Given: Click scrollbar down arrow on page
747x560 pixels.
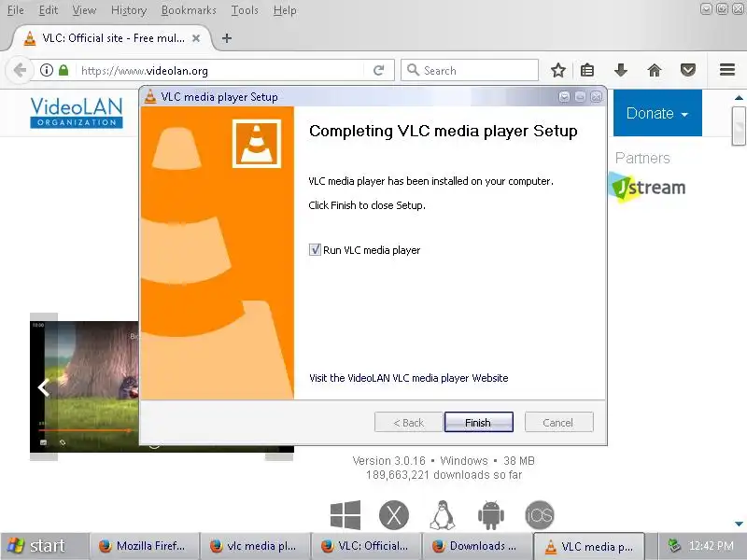Looking at the screenshot, I should [x=739, y=524].
